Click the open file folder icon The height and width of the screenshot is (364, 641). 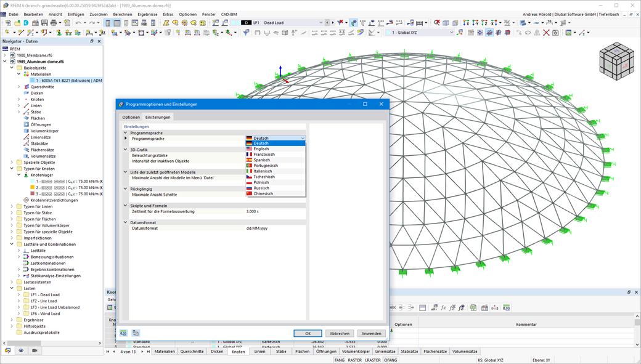pyautogui.click(x=17, y=23)
